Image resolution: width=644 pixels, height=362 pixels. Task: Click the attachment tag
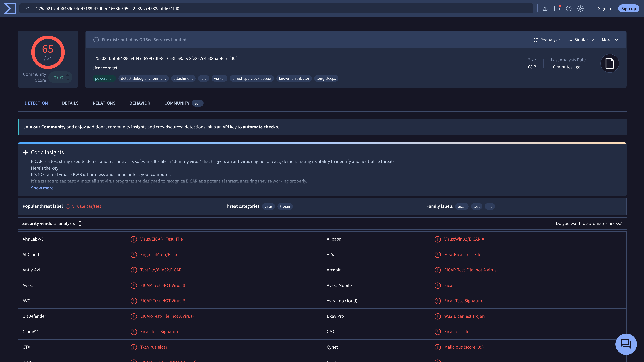click(x=183, y=78)
